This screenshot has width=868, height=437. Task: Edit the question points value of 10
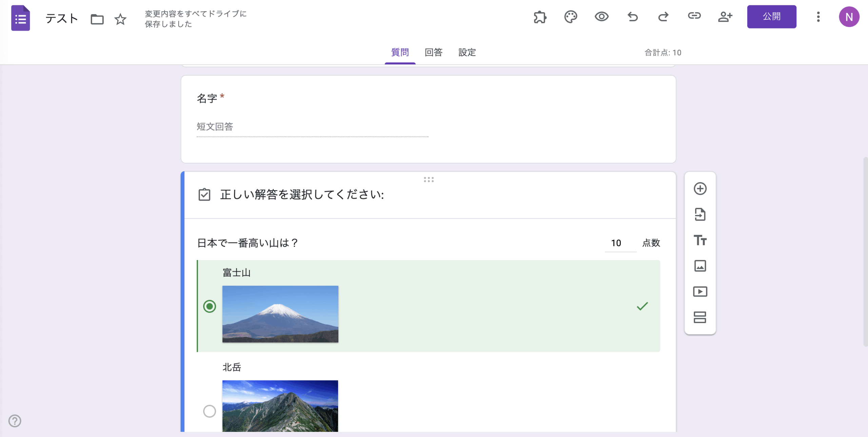pyautogui.click(x=616, y=243)
